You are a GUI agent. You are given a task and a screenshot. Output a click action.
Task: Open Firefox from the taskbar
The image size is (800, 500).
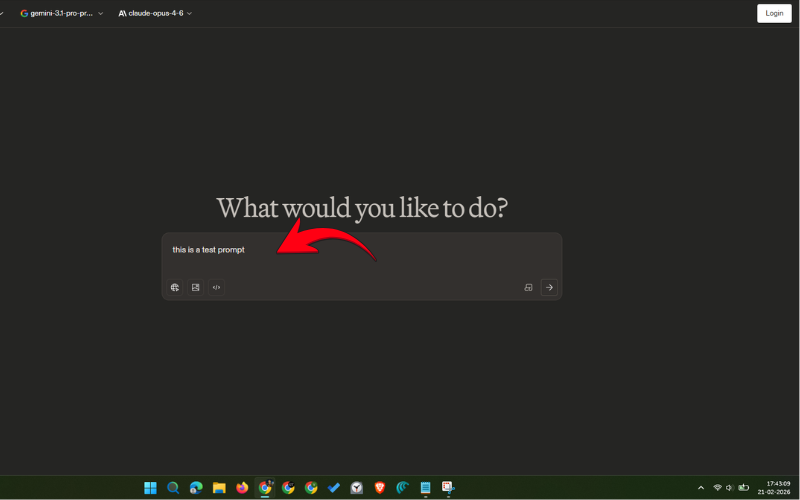click(242, 488)
